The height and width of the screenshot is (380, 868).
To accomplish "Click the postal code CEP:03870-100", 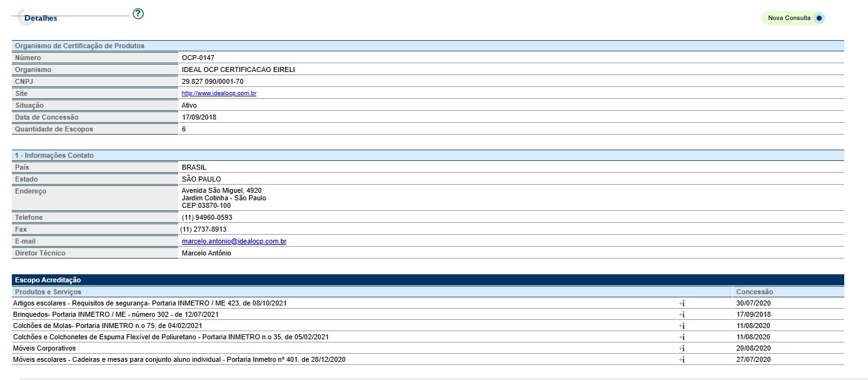I will pyautogui.click(x=206, y=205).
